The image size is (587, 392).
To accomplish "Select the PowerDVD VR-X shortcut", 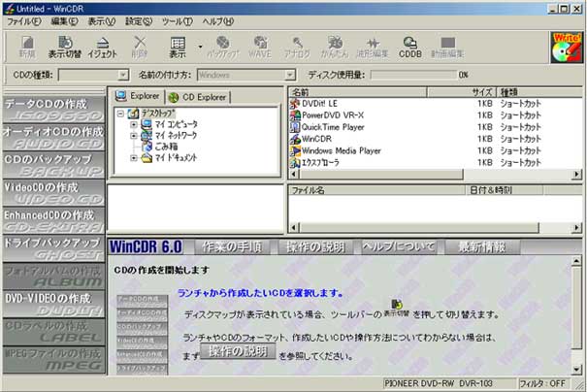I will click(x=333, y=115).
